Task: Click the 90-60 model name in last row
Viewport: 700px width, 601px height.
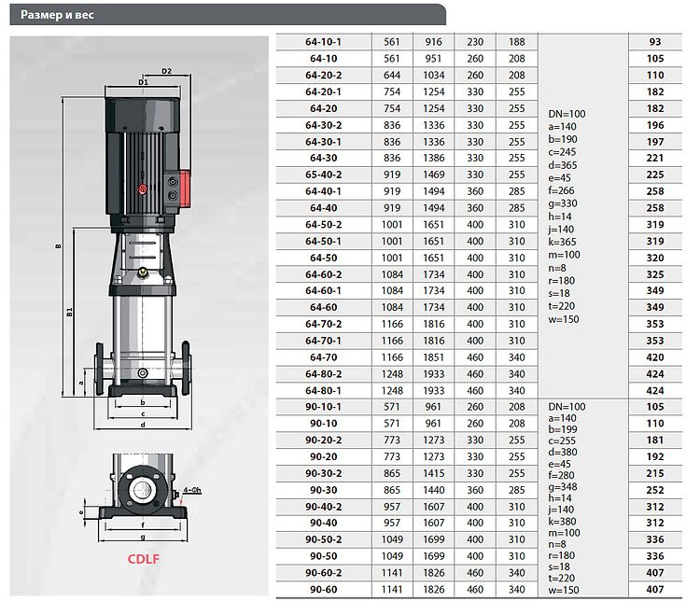Action: (324, 590)
